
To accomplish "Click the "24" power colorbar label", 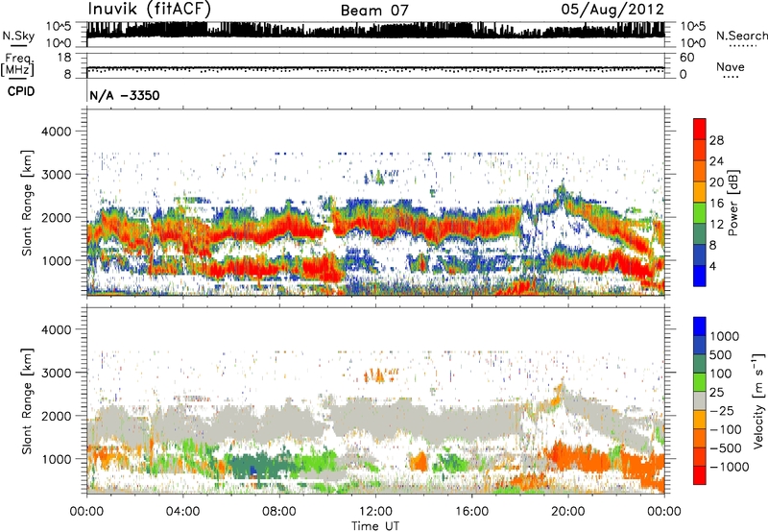I will [x=716, y=161].
